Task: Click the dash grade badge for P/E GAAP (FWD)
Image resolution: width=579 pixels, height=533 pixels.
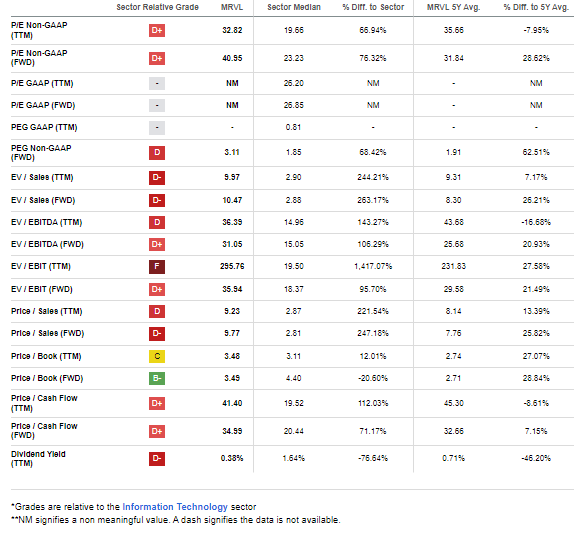Action: (x=157, y=105)
